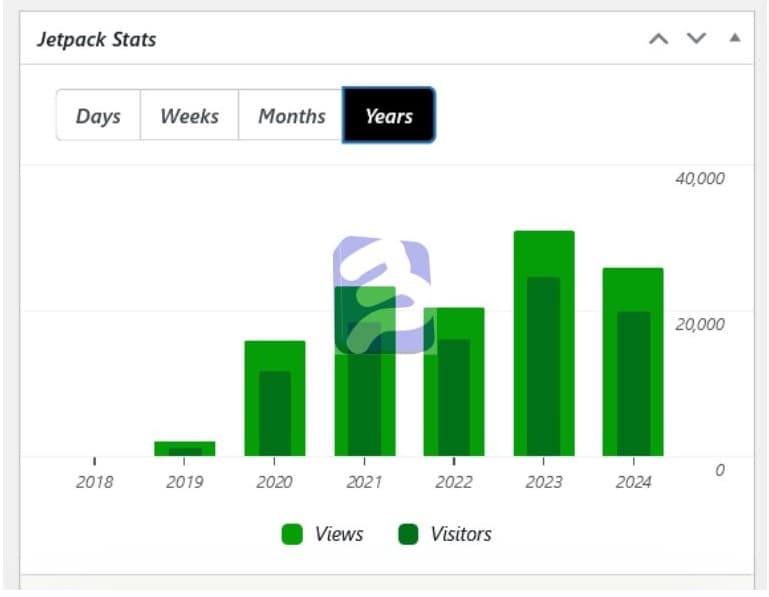Click the 2022 axis label

pyautogui.click(x=454, y=482)
